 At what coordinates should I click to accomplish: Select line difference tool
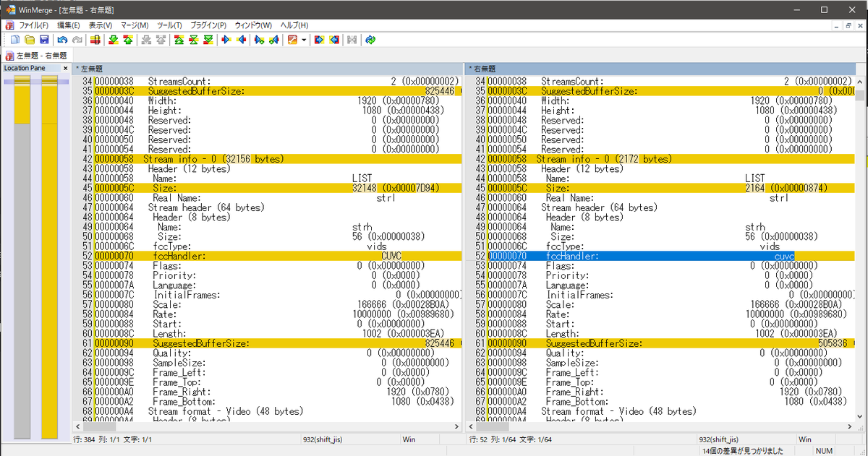point(95,39)
